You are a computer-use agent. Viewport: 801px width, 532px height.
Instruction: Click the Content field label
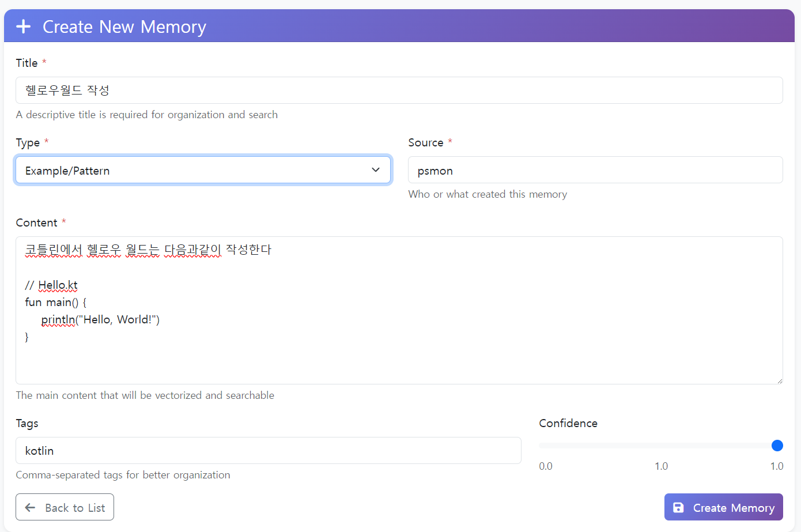[36, 222]
